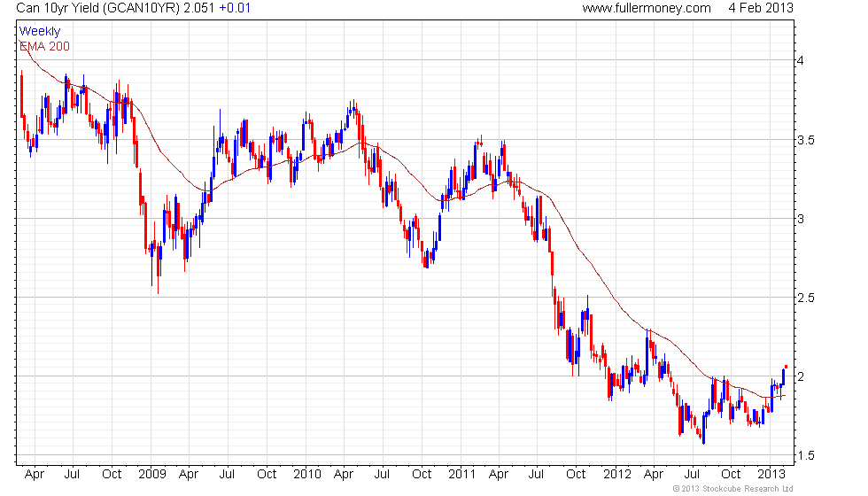Viewport: 868px width, 496px height.
Task: Click the y-axis value 3.5
Action: click(x=806, y=140)
